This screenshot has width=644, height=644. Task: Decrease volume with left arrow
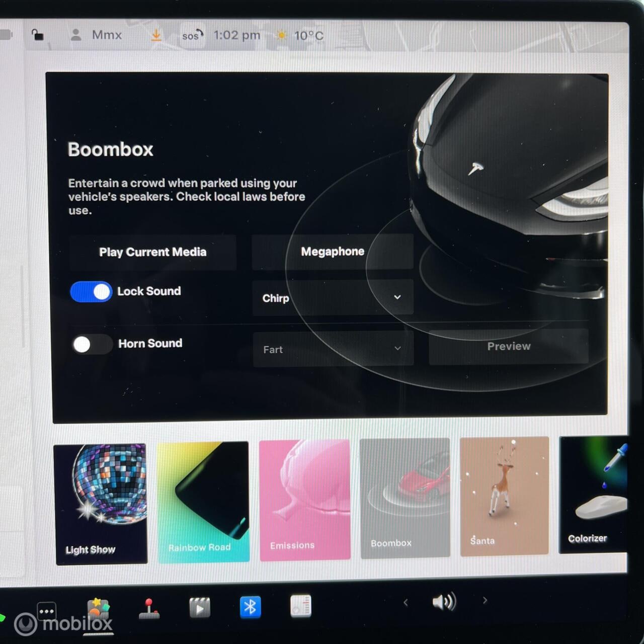(x=406, y=602)
